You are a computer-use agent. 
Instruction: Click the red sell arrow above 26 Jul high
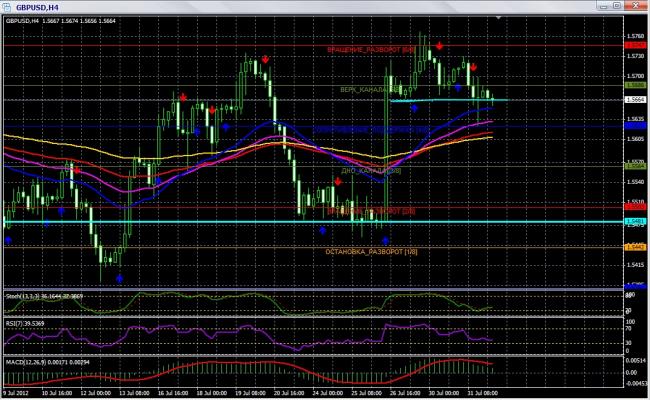click(440, 47)
